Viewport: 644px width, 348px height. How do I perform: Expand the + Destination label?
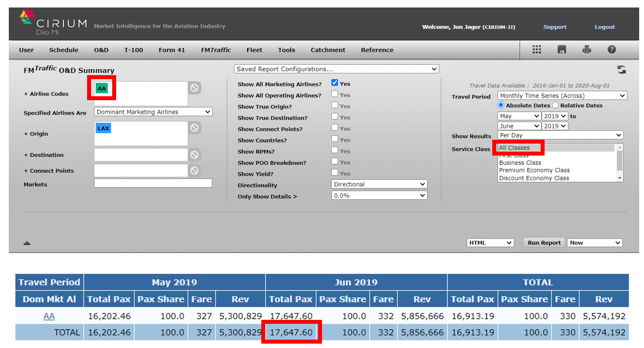point(44,155)
